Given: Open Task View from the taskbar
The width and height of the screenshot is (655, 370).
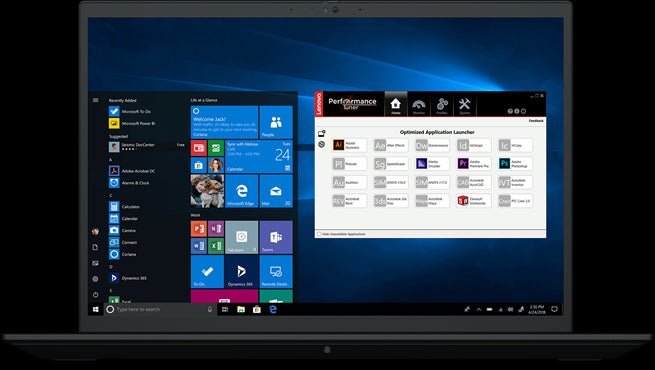Looking at the screenshot, I should pos(225,309).
